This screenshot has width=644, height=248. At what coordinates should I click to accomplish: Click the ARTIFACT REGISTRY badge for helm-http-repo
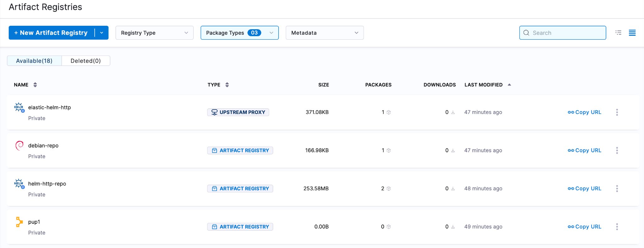pos(240,189)
